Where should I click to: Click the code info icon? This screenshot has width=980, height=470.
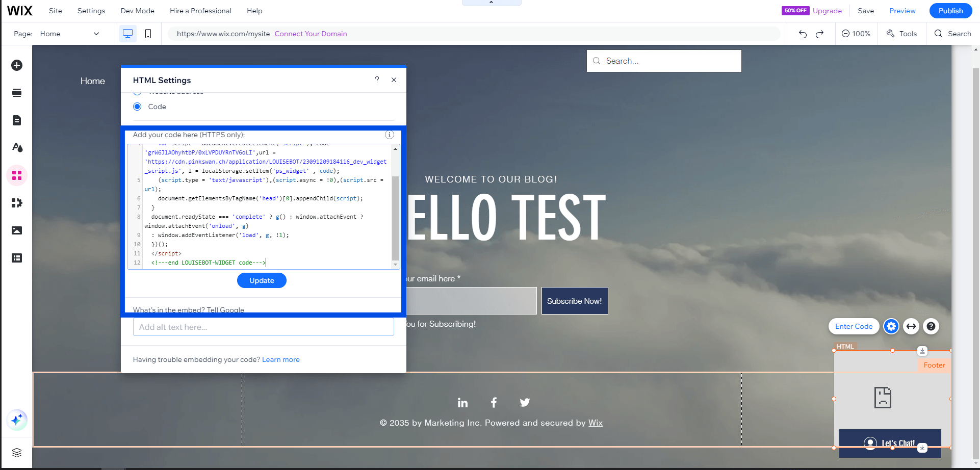pos(390,135)
